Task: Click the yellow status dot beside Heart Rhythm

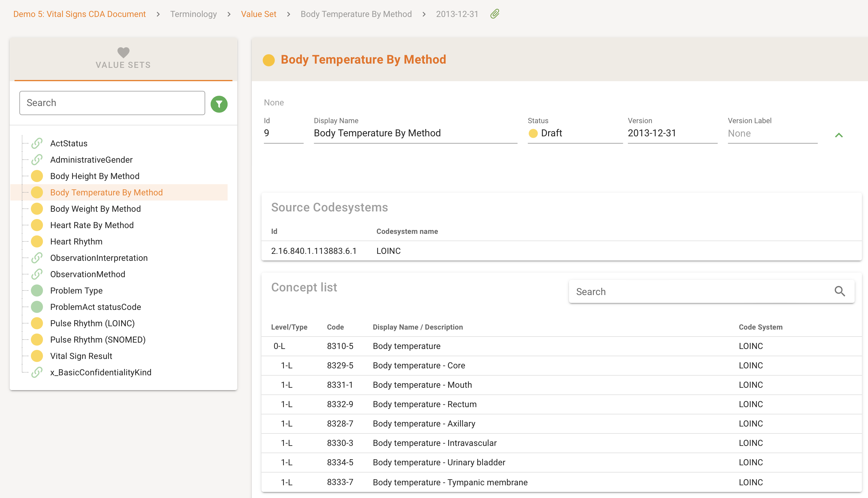Action: 37,241
